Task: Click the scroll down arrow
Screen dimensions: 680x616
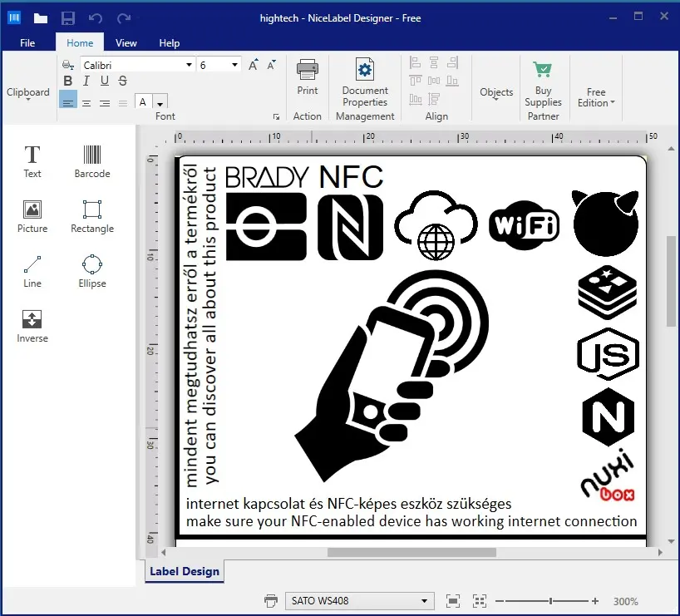Action: tap(671, 541)
